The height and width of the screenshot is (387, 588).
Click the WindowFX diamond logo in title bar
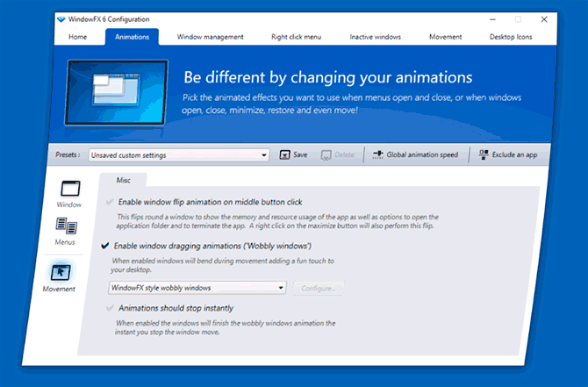[x=61, y=19]
